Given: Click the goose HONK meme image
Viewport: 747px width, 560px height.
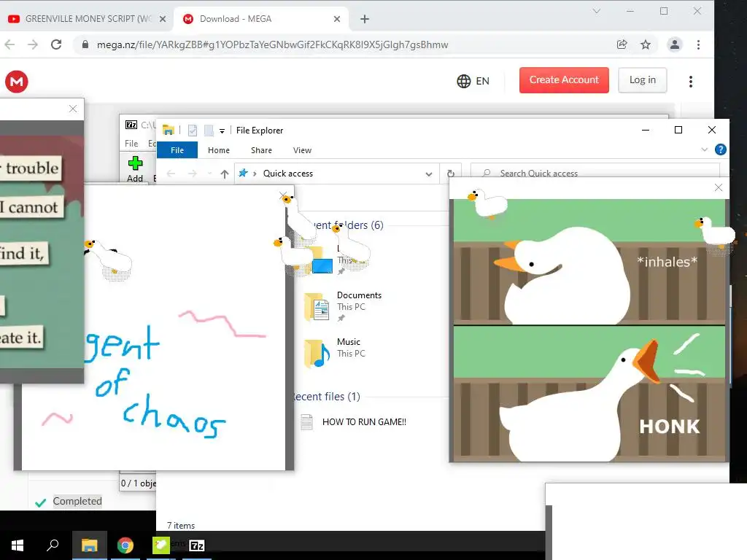Looking at the screenshot, I should [589, 330].
